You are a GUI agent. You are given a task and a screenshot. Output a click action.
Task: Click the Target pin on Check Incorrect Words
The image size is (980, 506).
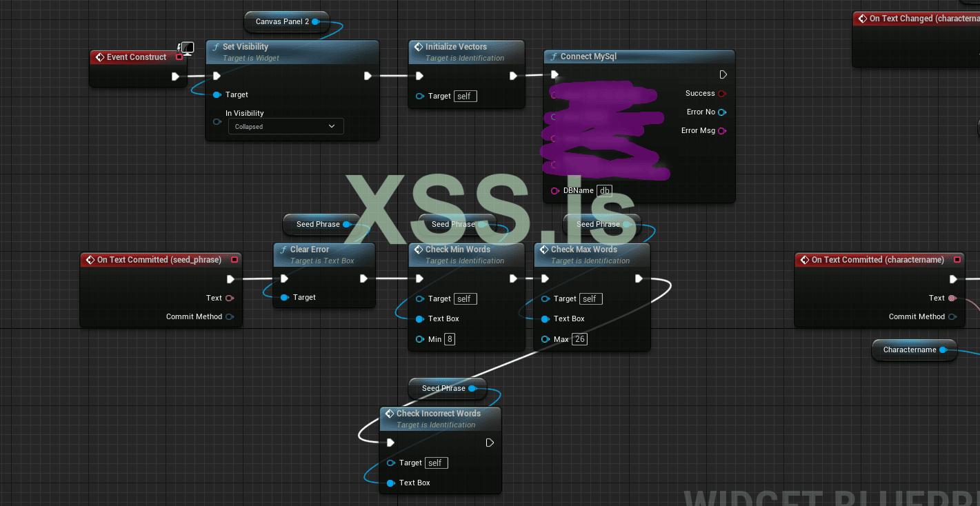[x=391, y=463]
